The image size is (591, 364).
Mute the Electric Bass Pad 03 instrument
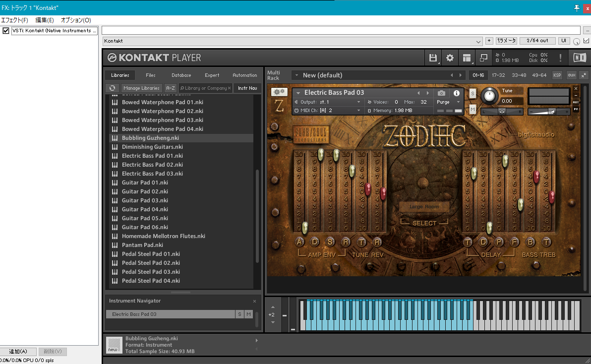click(x=473, y=109)
